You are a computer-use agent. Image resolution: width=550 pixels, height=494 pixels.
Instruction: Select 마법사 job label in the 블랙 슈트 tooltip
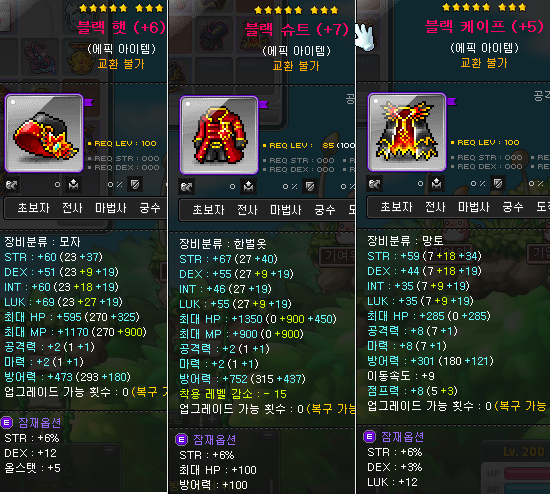pos(286,210)
